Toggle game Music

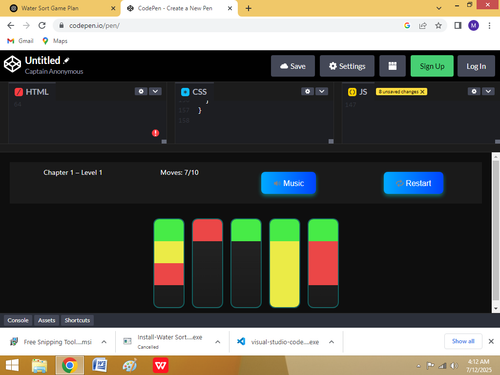point(288,183)
